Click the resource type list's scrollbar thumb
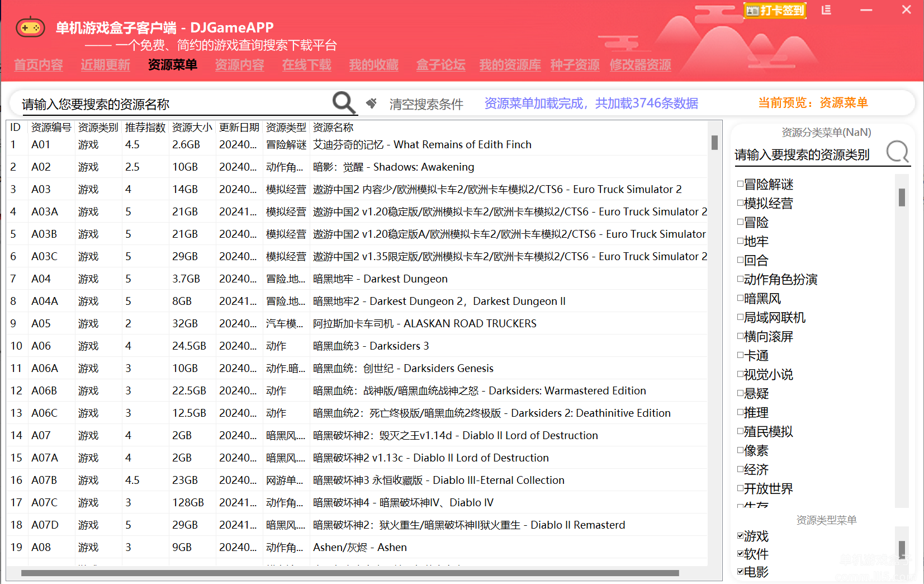Image resolution: width=924 pixels, height=584 pixels. tap(902, 549)
